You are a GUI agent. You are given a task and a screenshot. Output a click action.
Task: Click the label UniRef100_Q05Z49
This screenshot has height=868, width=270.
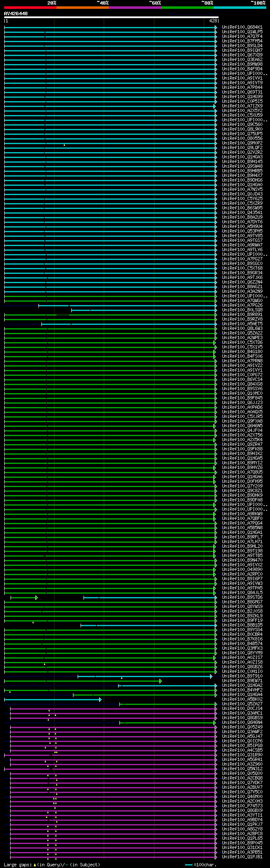coord(242,727)
